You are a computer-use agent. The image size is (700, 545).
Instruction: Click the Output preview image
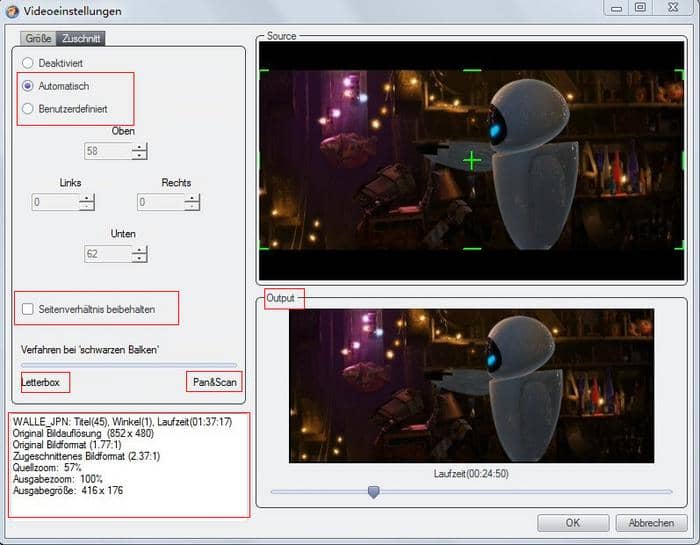point(471,386)
